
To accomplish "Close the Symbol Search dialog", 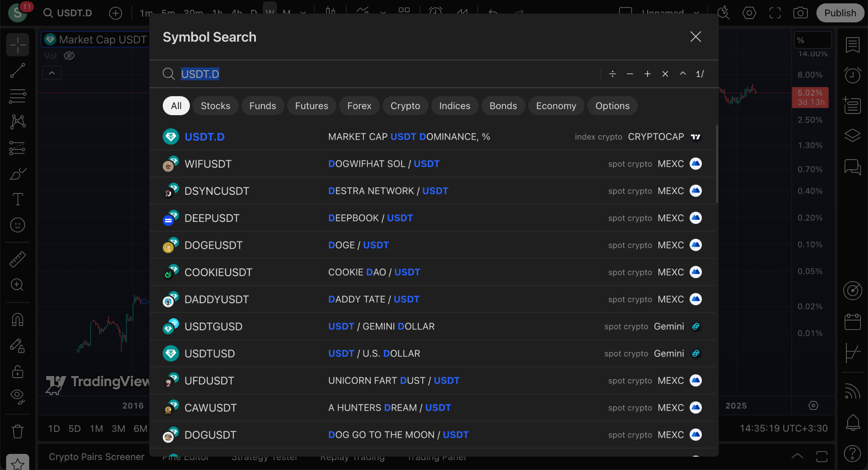I will coord(696,37).
